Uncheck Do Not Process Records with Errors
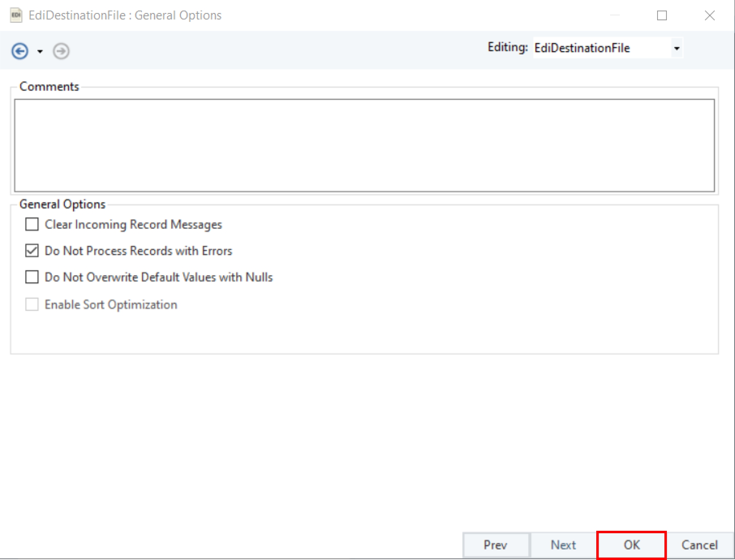Screen dimensions: 735x560 coord(32,251)
